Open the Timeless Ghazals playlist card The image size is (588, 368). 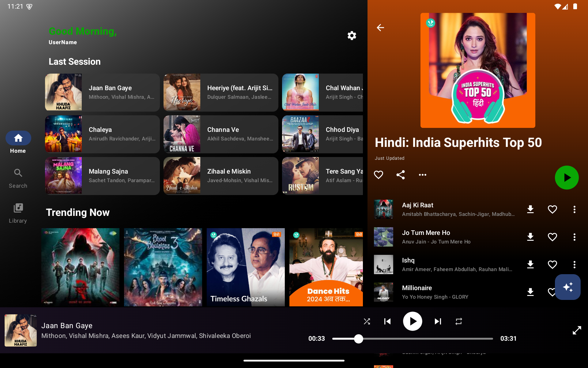click(x=245, y=267)
